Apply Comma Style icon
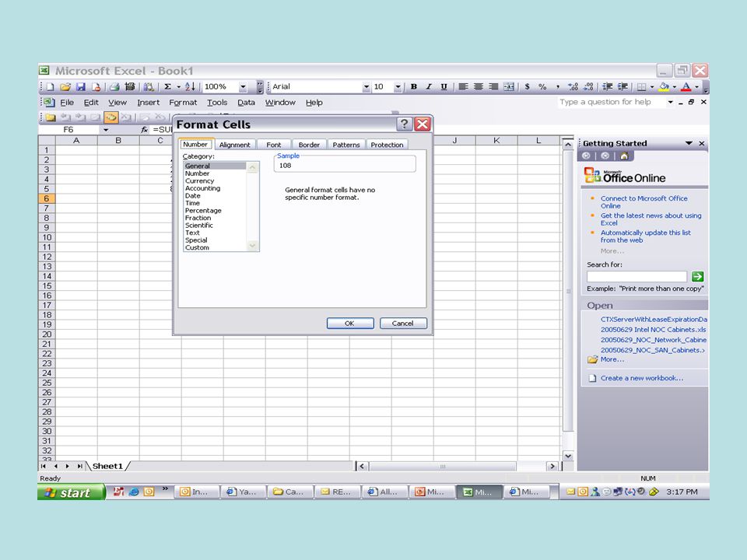Image resolution: width=747 pixels, height=560 pixels. pos(557,86)
